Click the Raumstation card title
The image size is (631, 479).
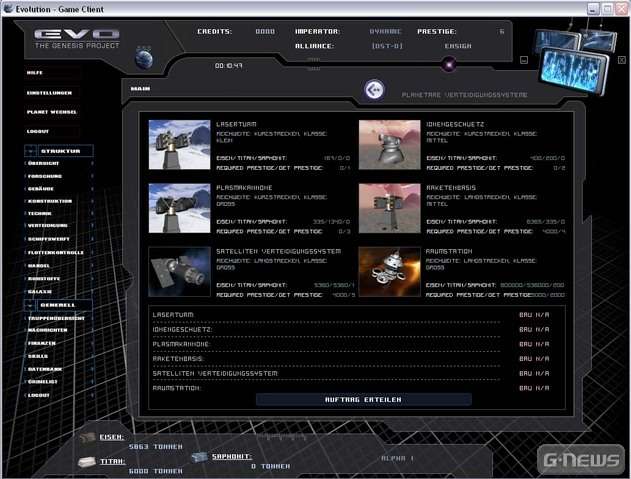click(449, 251)
